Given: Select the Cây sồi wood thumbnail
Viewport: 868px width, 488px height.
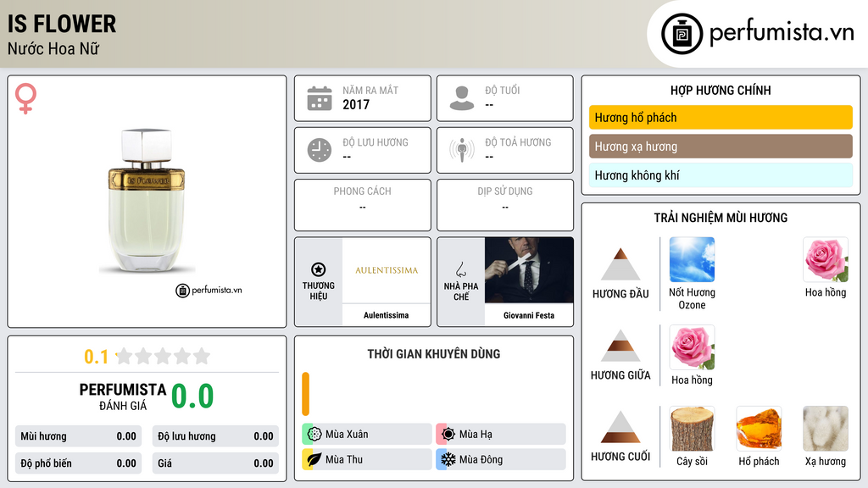Looking at the screenshot, I should [x=692, y=429].
